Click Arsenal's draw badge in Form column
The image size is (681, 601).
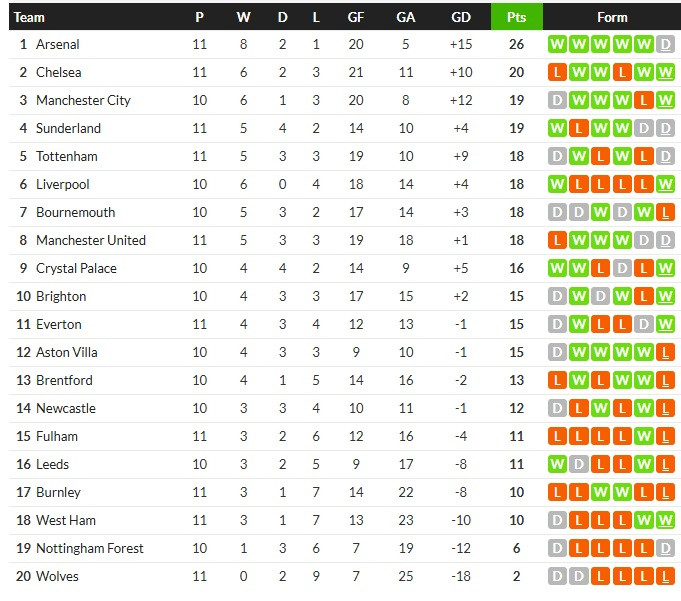(x=666, y=44)
